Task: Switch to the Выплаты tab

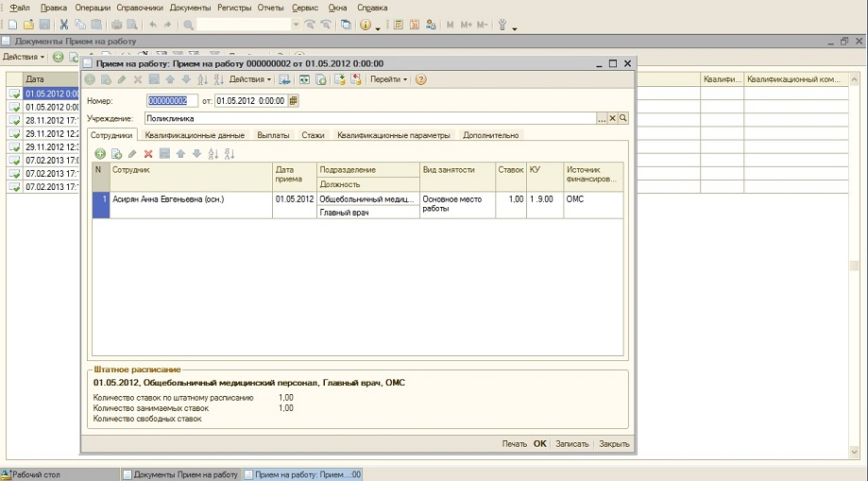Action: point(273,135)
